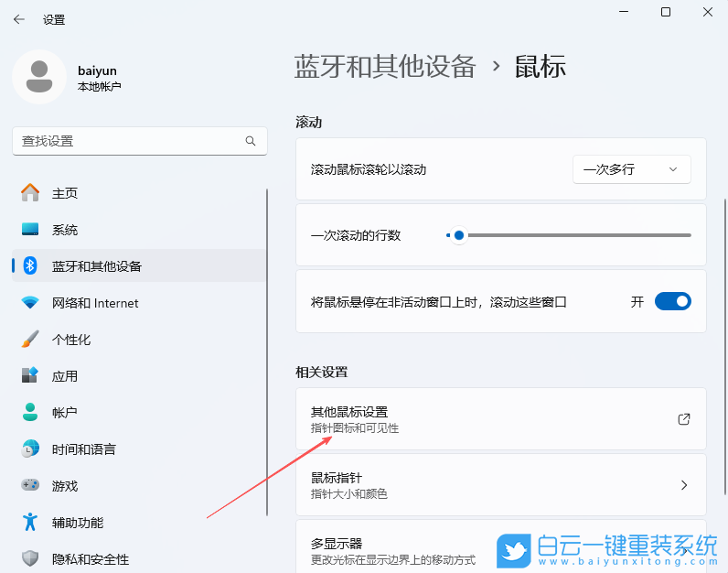
Task: Open 其他鼠标设置 related setting
Action: tap(501, 419)
